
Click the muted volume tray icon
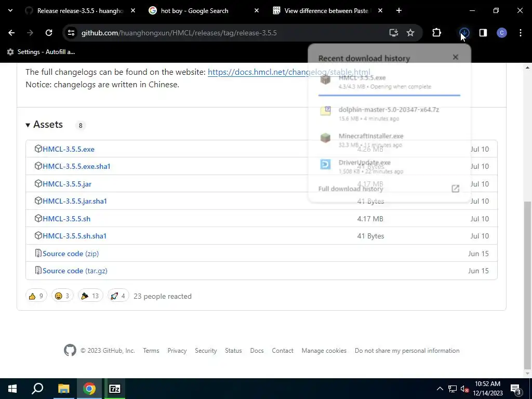point(464,389)
